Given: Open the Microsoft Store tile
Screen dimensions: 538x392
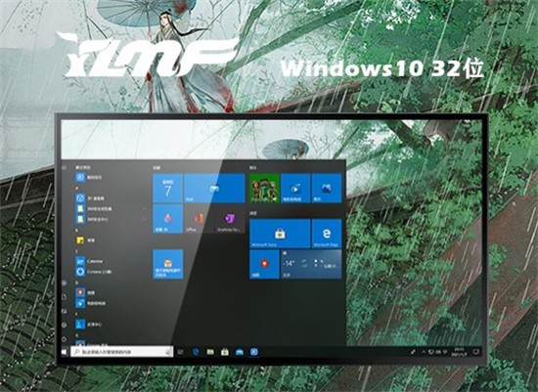Looking at the screenshot, I should (280, 234).
